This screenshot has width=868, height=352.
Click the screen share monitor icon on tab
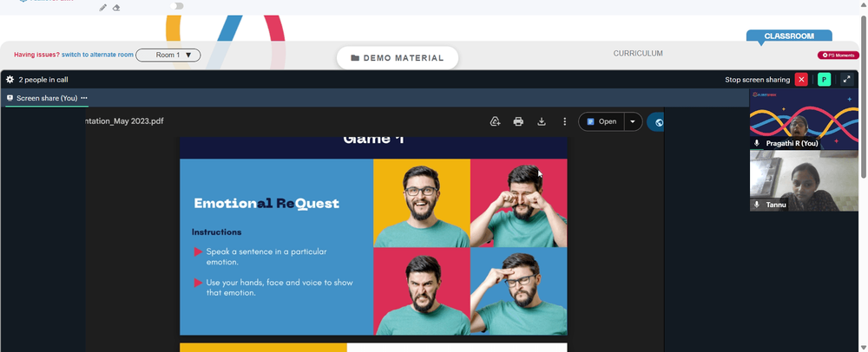pyautogui.click(x=10, y=98)
